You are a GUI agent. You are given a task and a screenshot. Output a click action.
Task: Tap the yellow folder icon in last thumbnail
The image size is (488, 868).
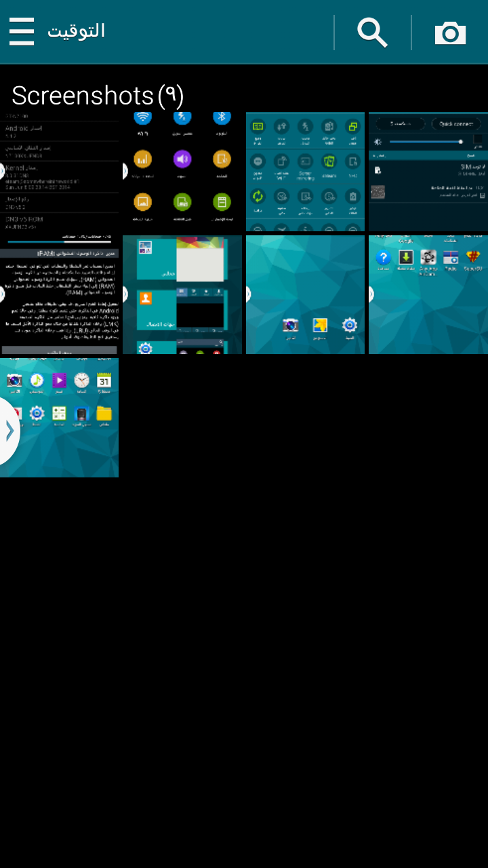pyautogui.click(x=104, y=413)
